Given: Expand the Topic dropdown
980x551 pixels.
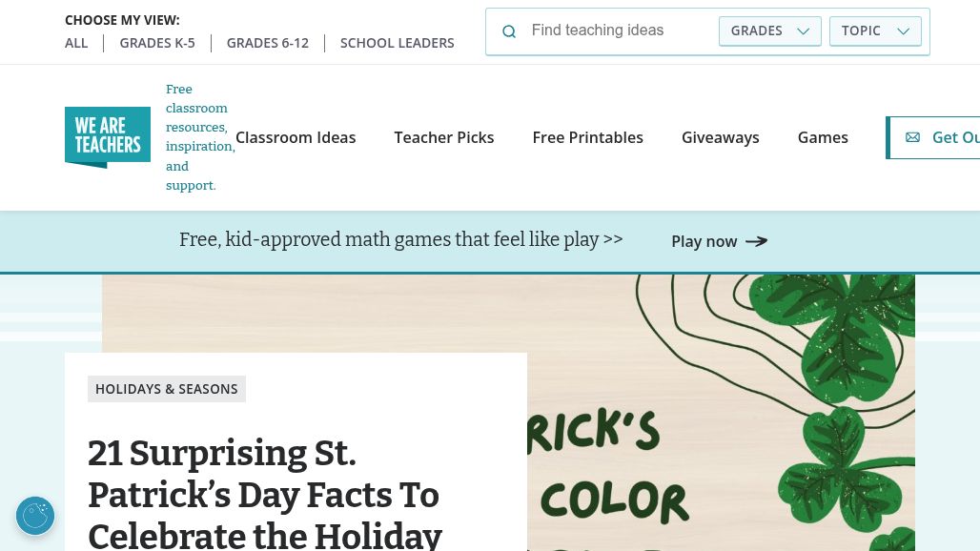Looking at the screenshot, I should point(875,31).
